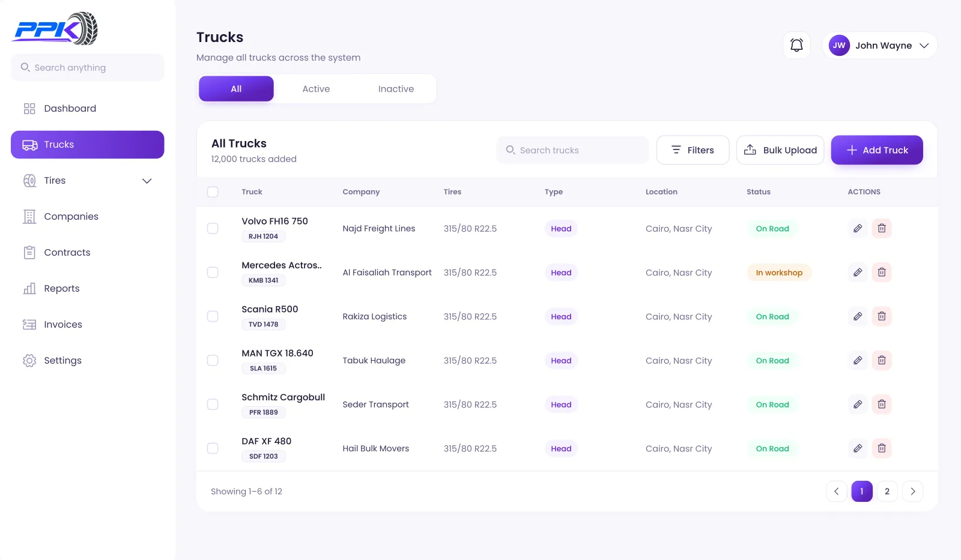
Task: Edit the Scania R500 truck
Action: click(858, 316)
